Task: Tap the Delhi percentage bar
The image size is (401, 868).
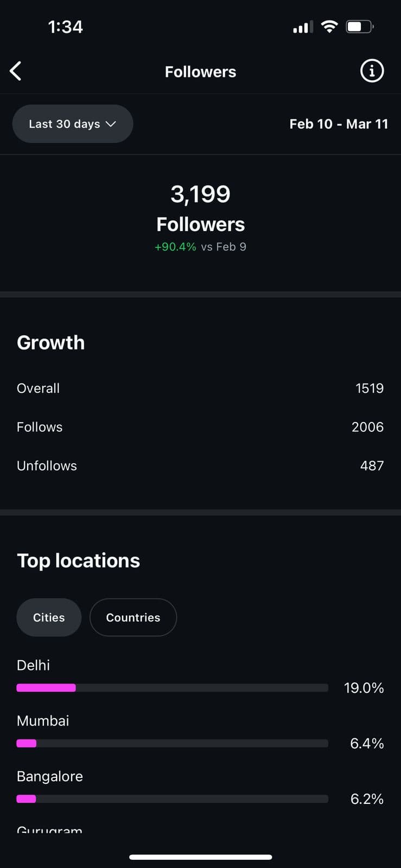Action: pos(172,688)
